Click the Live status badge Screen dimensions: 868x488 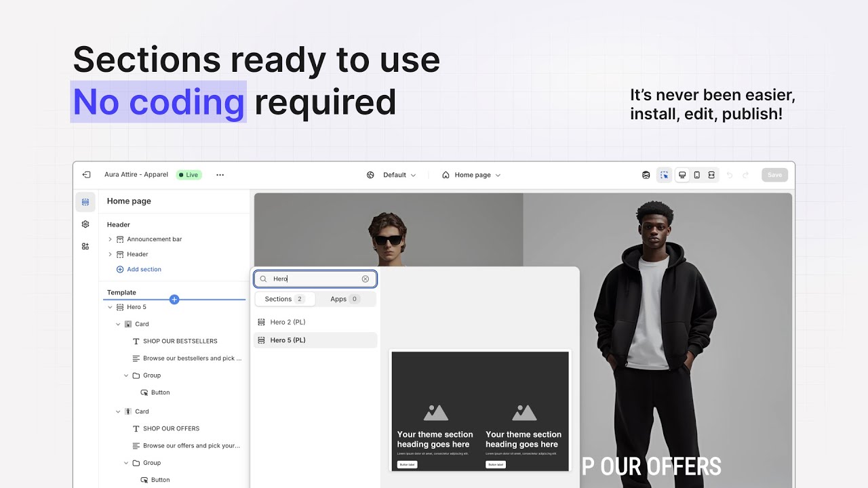pyautogui.click(x=189, y=175)
